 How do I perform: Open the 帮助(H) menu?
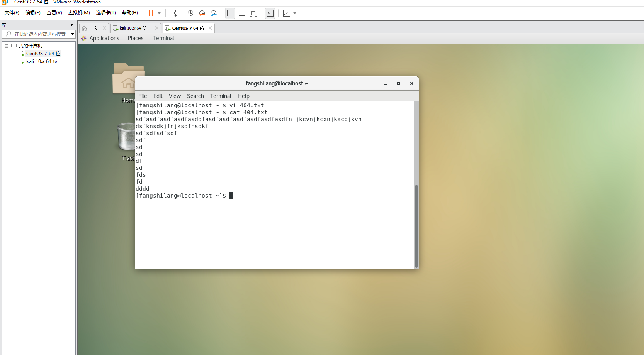(130, 13)
